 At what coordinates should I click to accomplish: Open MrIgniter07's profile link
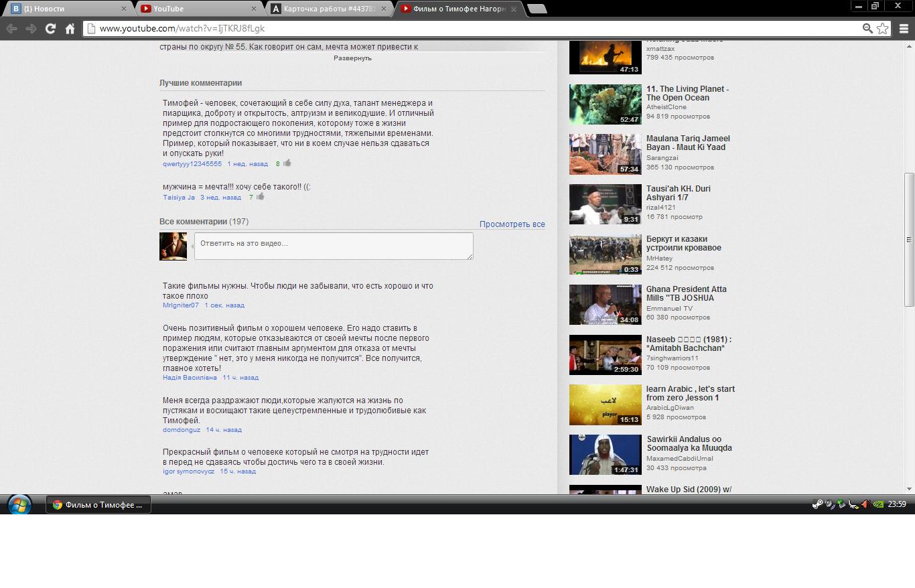(181, 305)
